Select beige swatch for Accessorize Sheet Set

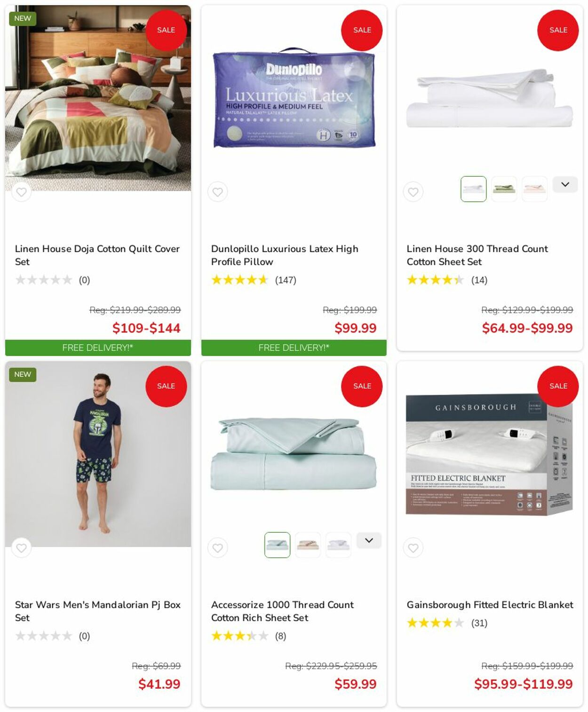308,545
